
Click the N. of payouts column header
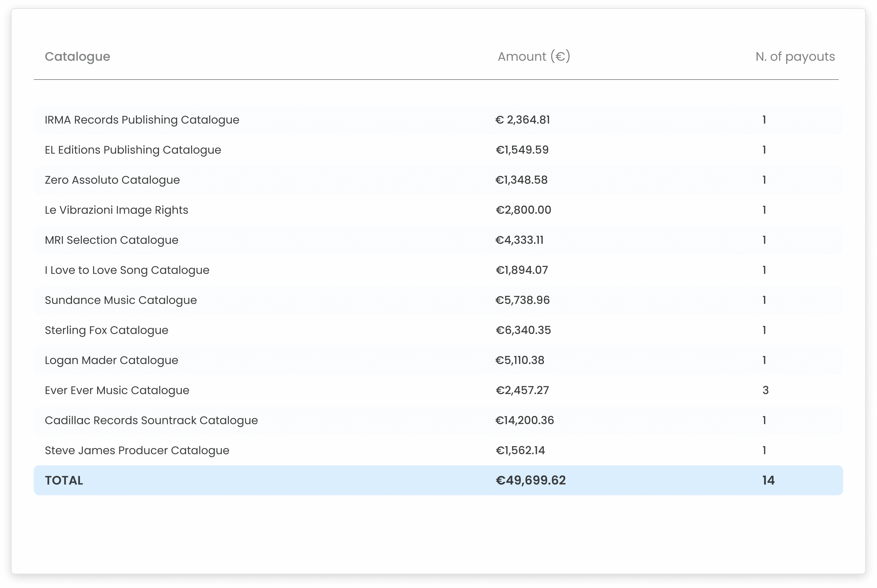click(x=795, y=57)
